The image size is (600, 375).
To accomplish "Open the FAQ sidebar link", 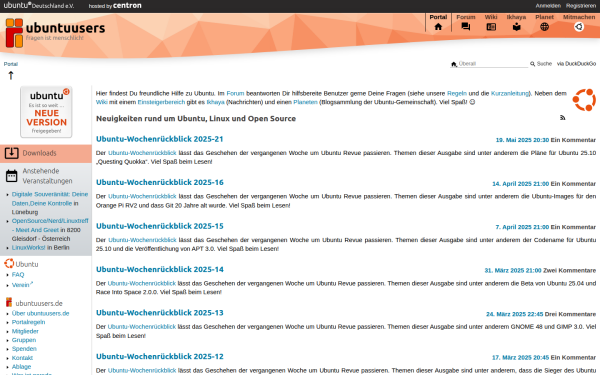I will pyautogui.click(x=18, y=275).
